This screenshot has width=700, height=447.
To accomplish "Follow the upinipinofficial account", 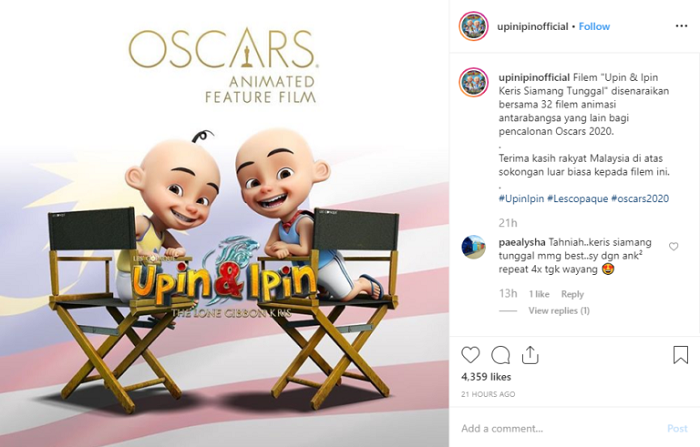I will pyautogui.click(x=594, y=27).
